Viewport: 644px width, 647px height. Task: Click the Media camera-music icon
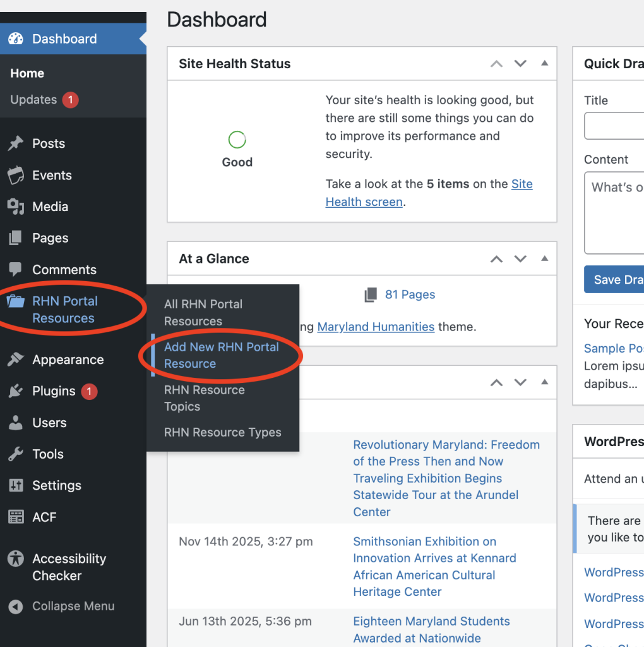(16, 207)
